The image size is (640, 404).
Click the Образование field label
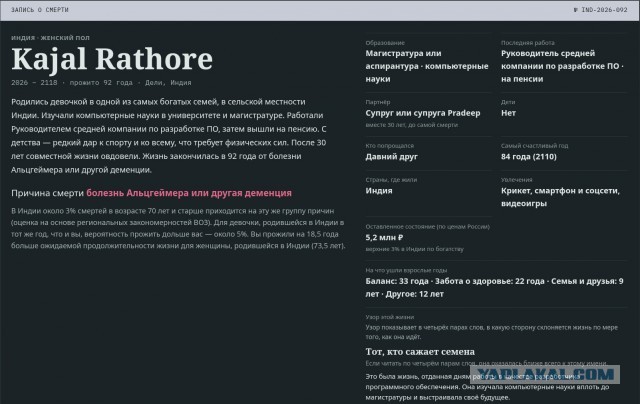[385, 43]
